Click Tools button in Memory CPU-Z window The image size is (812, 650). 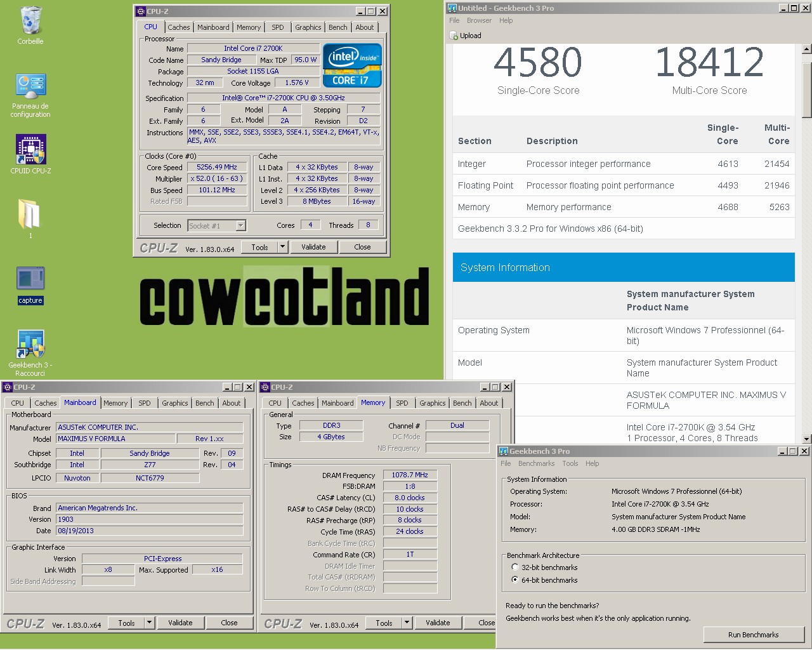click(x=384, y=623)
